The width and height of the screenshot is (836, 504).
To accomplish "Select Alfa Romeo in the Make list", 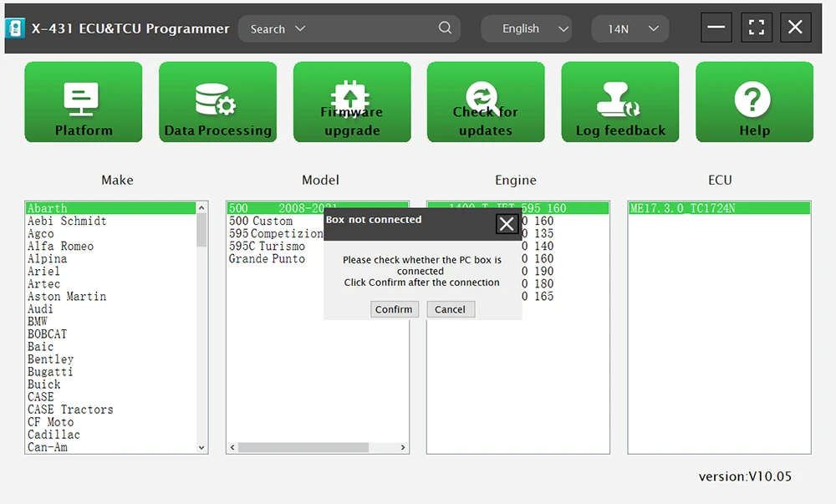I will tap(60, 247).
